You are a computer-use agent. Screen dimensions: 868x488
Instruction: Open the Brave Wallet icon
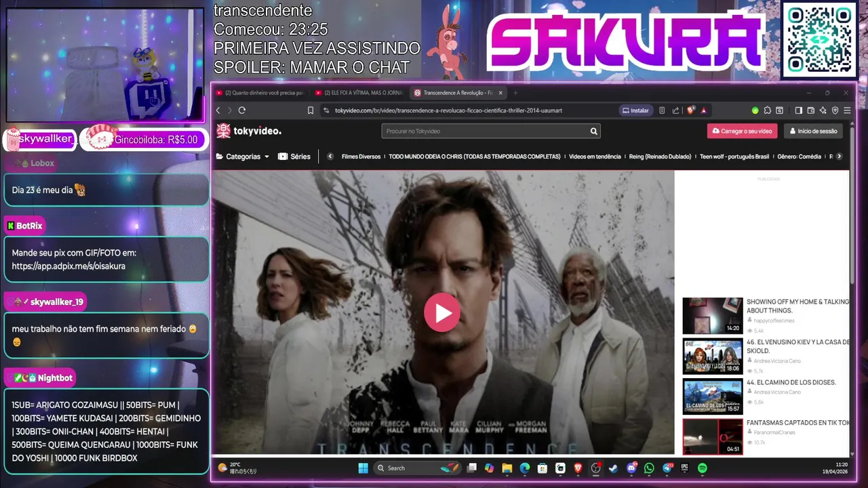tap(810, 110)
